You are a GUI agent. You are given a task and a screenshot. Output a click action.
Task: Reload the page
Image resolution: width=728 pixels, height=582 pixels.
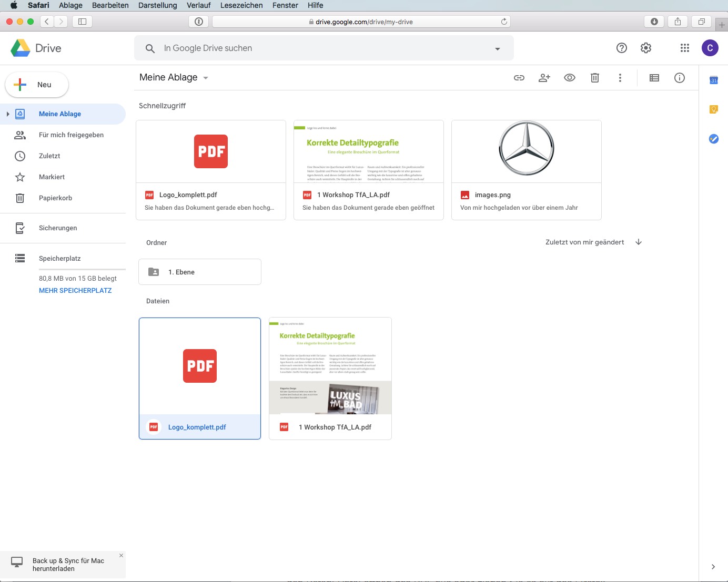click(x=504, y=22)
